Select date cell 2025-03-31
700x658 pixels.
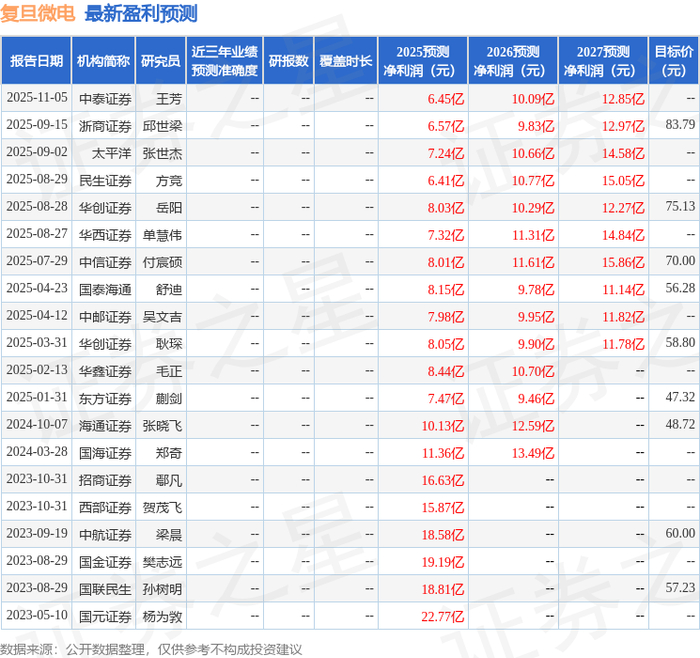tap(37, 343)
